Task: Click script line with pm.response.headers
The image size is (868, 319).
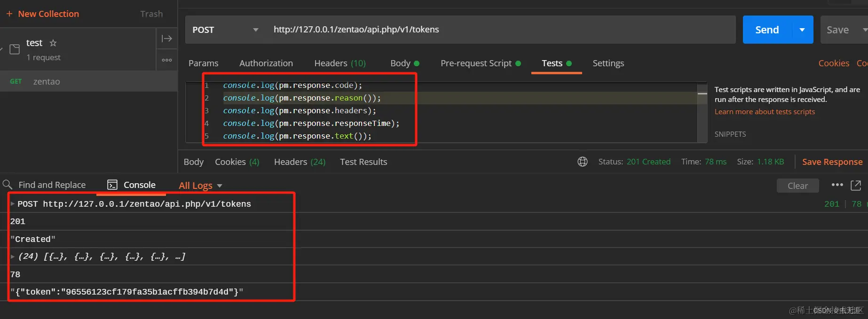Action: pos(300,110)
